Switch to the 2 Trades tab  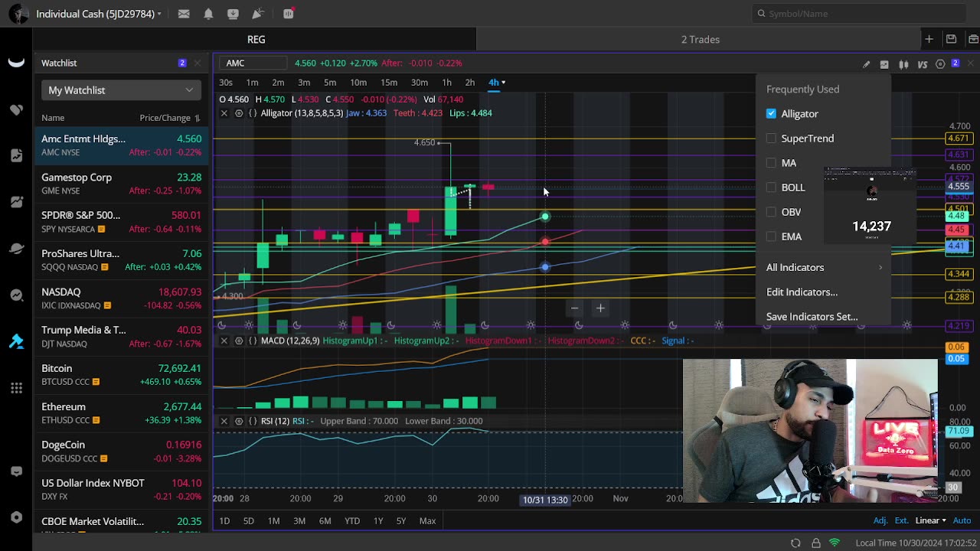(x=700, y=39)
